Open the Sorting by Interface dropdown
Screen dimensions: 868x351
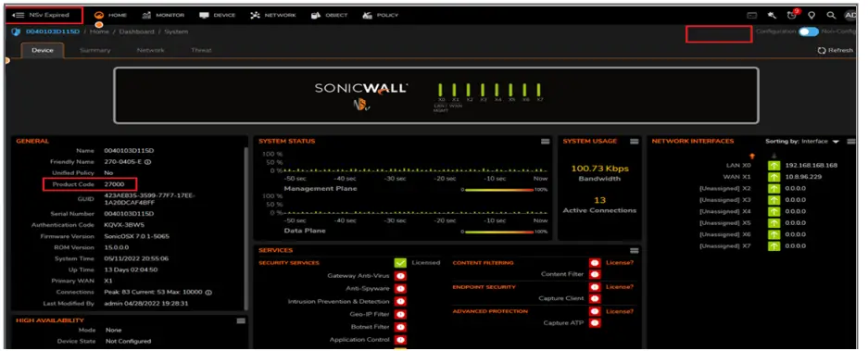click(x=802, y=142)
